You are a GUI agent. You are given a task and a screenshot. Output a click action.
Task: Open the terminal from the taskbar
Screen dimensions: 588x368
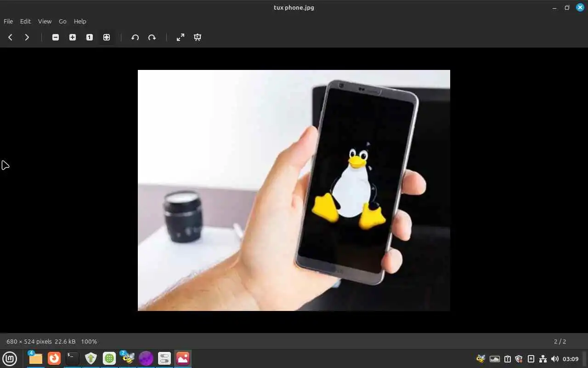73,358
